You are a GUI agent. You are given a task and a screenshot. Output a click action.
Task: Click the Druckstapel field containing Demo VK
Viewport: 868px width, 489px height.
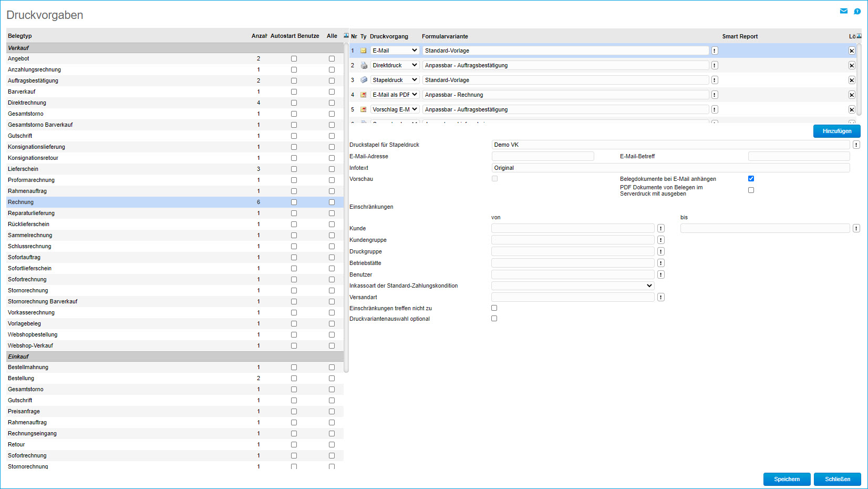[670, 145]
